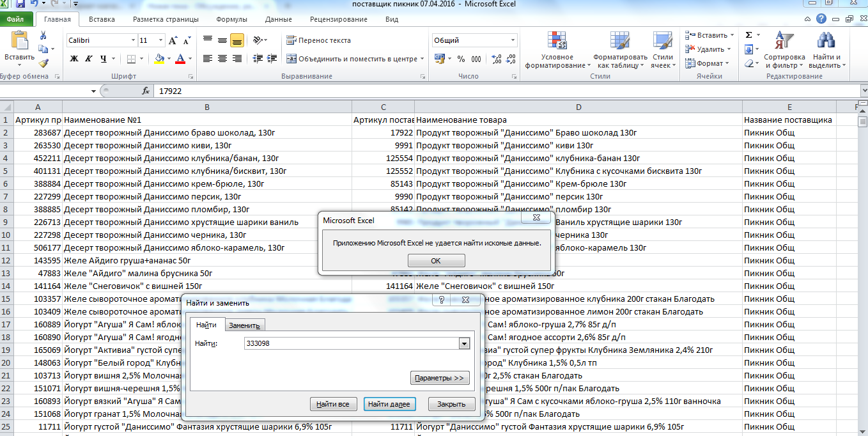Click the decrease decimal icon
The width and height of the screenshot is (868, 436).
pyautogui.click(x=510, y=59)
